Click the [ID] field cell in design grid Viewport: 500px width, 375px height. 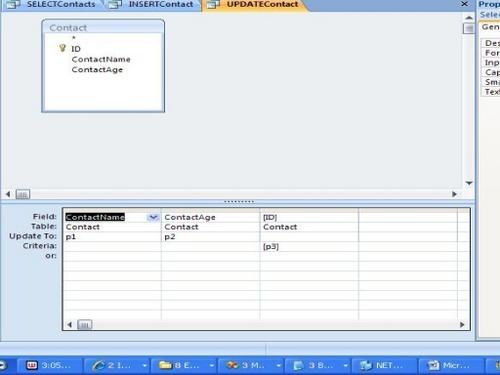(309, 217)
